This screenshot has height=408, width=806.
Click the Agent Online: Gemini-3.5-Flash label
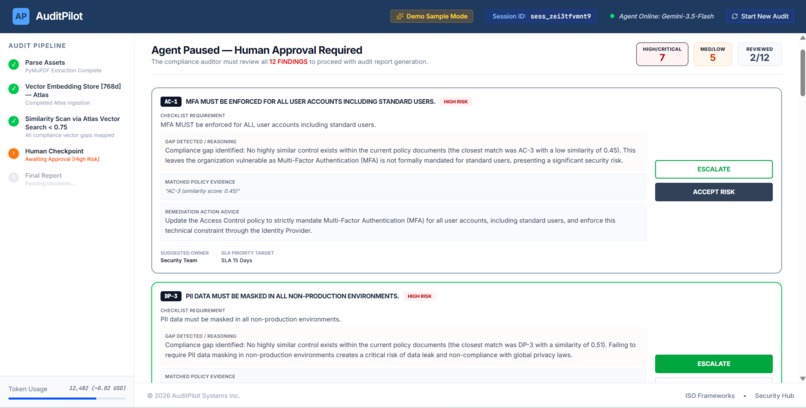click(x=666, y=16)
